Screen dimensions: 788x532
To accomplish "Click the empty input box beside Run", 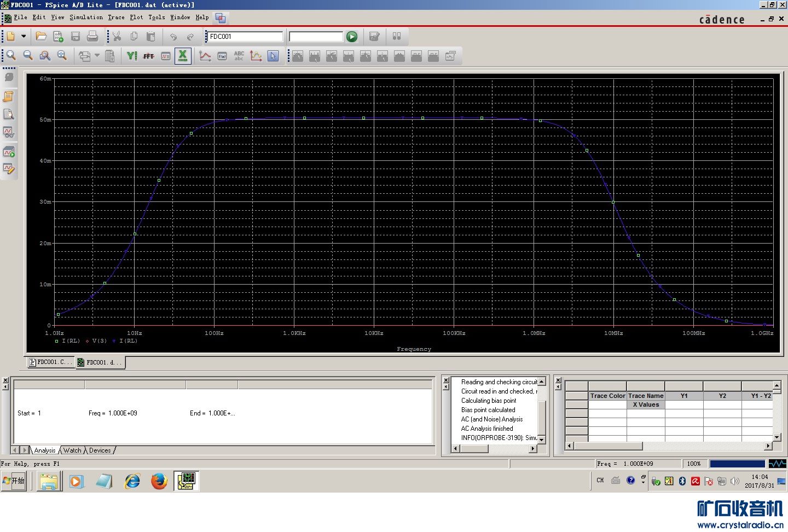I will pyautogui.click(x=316, y=37).
